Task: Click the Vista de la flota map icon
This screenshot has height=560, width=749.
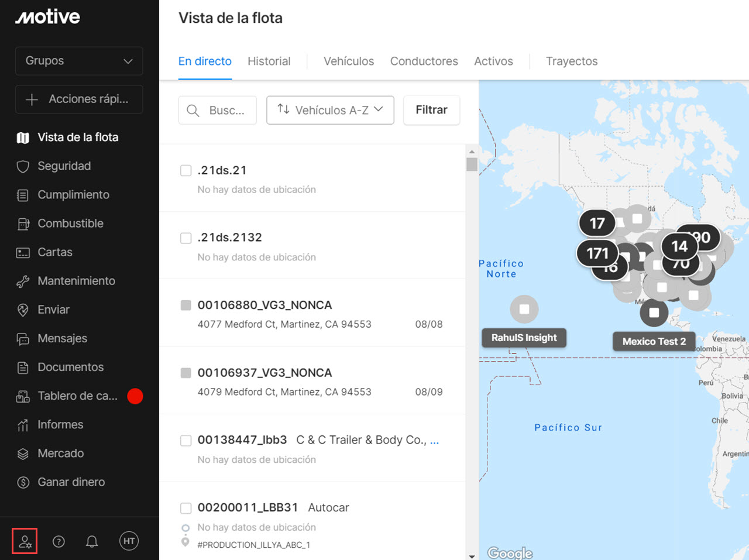Action: pyautogui.click(x=23, y=138)
